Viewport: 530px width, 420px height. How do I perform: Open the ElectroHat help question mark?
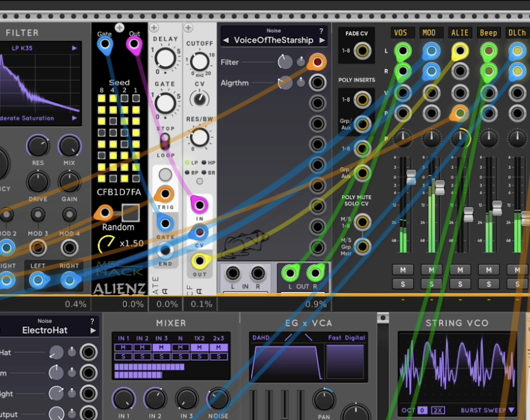coord(92,321)
